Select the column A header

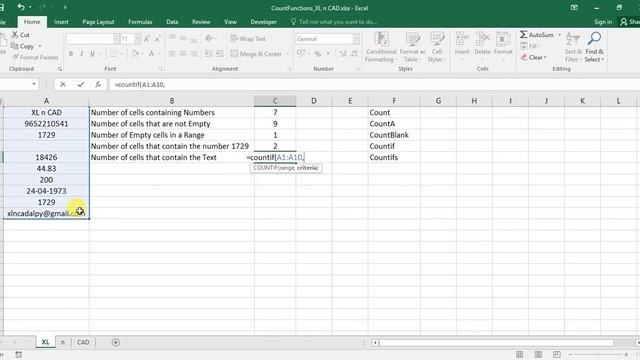pos(46,101)
